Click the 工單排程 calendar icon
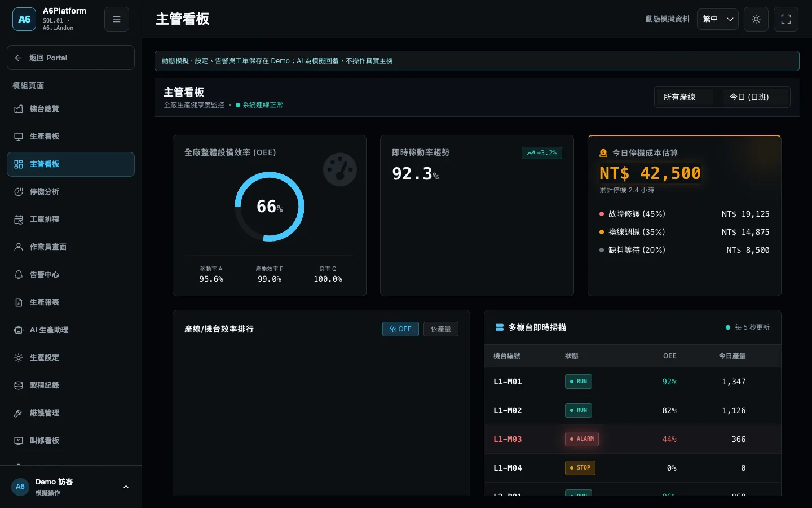The width and height of the screenshot is (812, 508). pos(19,220)
